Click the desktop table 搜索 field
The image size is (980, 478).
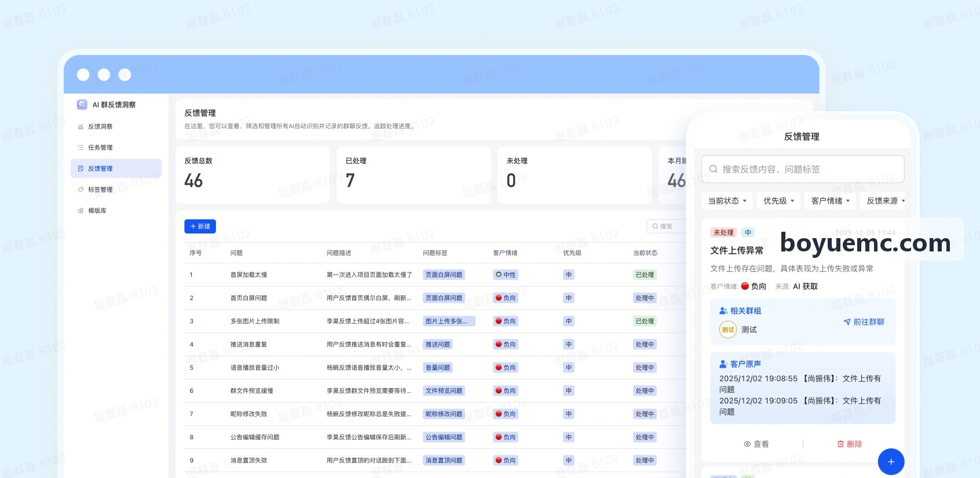(x=667, y=226)
